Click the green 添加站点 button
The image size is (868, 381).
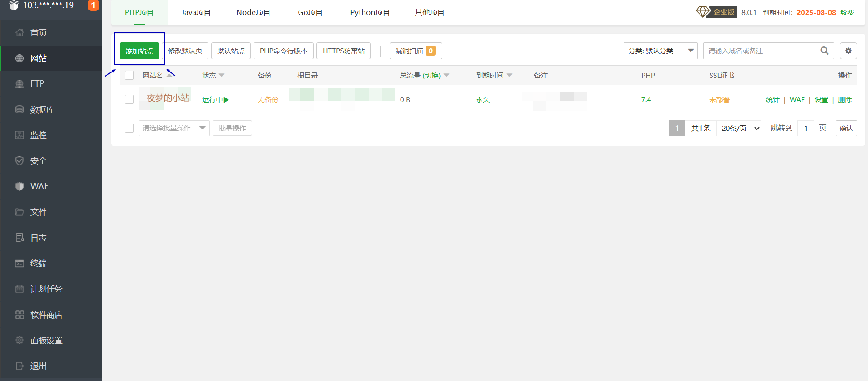click(x=139, y=51)
